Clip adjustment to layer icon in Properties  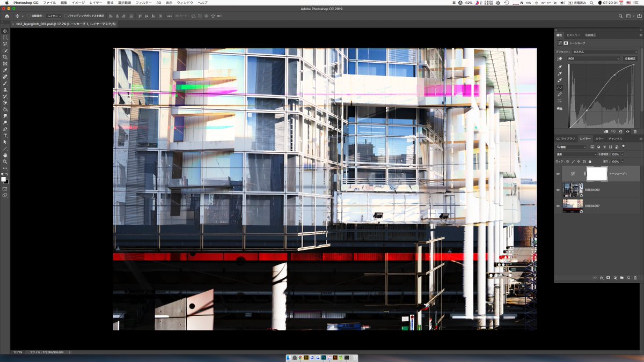pyautogui.click(x=606, y=131)
